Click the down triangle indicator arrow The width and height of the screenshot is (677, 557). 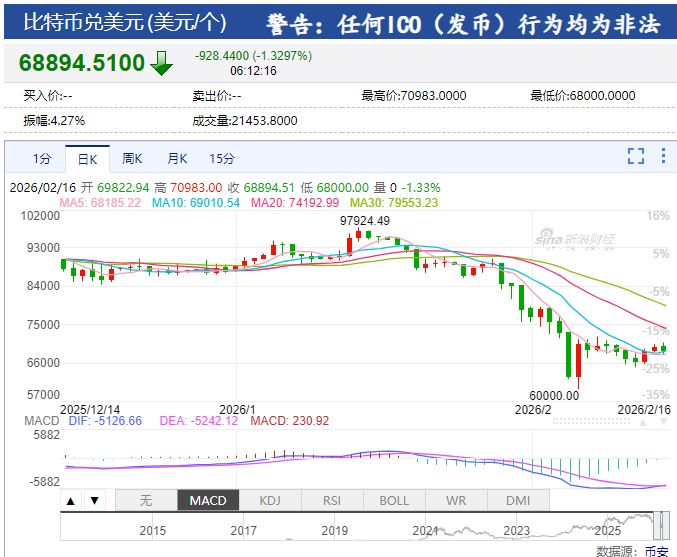94,500
